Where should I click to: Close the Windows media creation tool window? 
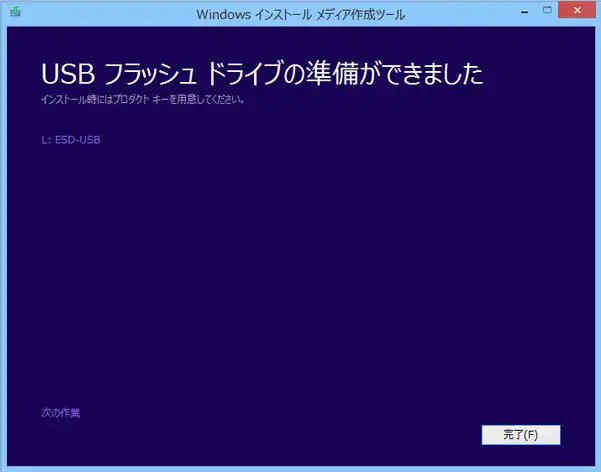[x=577, y=10]
